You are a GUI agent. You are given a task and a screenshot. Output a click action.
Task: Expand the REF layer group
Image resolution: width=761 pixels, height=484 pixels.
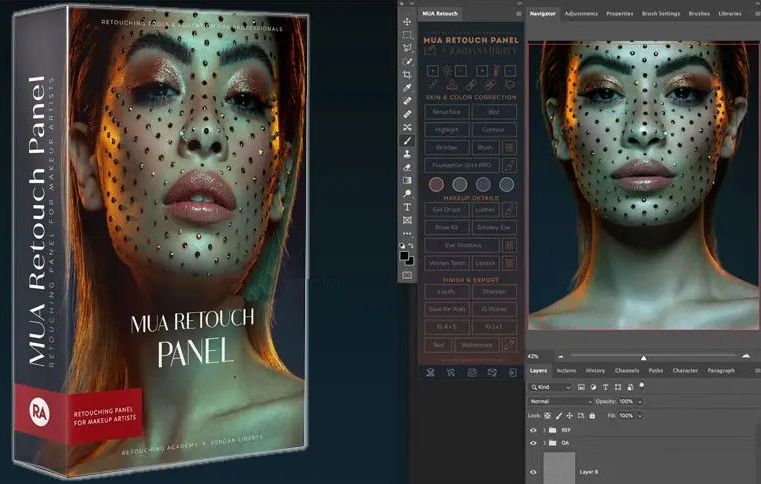click(545, 430)
